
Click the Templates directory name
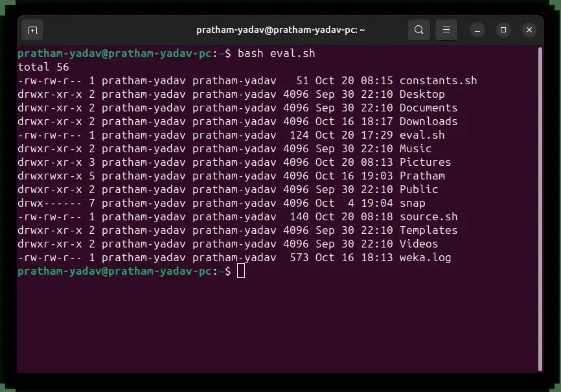point(428,230)
